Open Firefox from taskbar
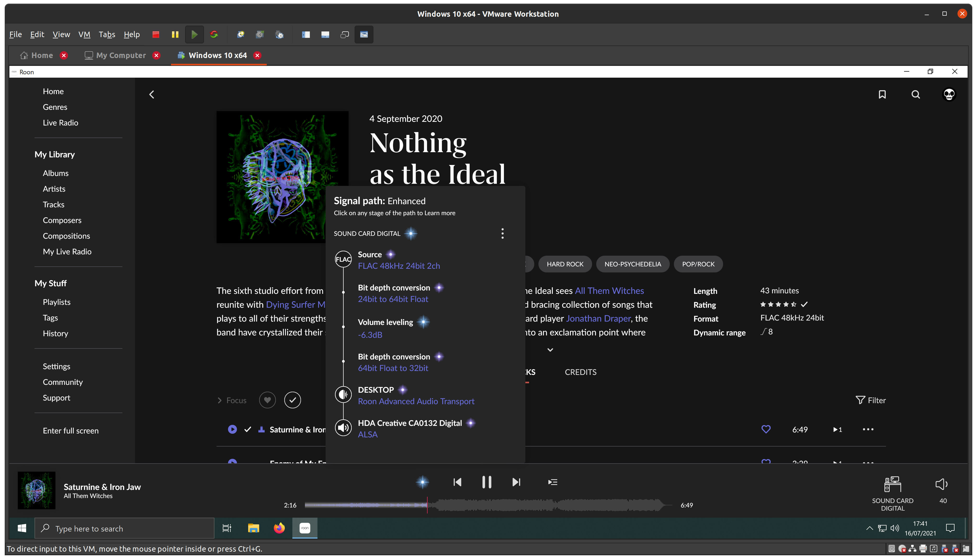The width and height of the screenshot is (977, 560). coord(279,528)
